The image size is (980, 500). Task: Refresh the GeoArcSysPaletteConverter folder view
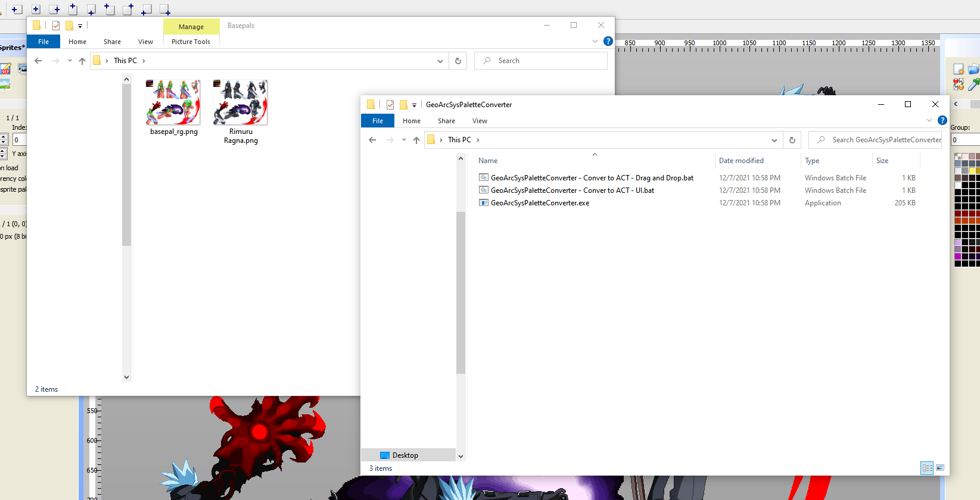point(792,140)
